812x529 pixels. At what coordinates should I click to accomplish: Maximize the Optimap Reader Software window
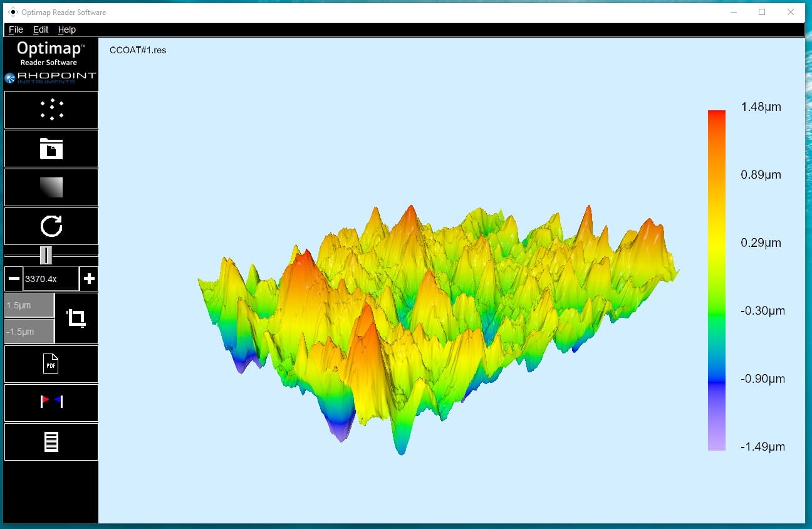[762, 12]
